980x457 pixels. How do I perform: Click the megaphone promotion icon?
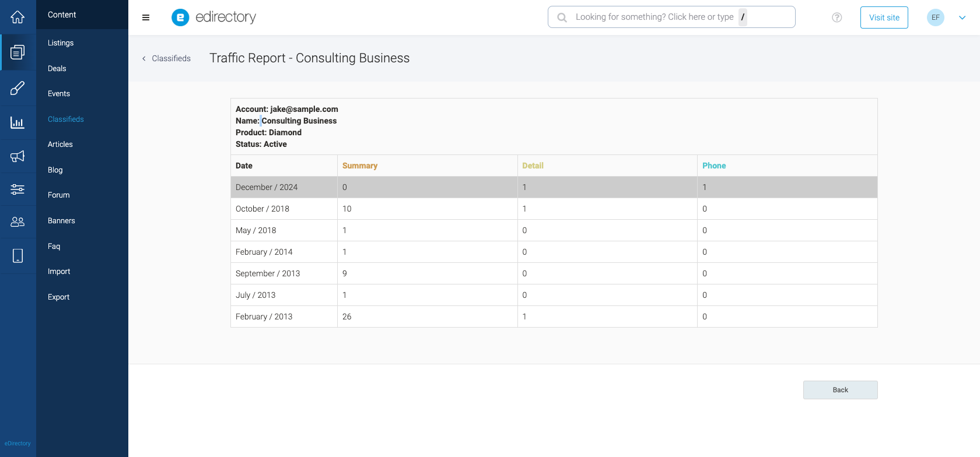pyautogui.click(x=17, y=156)
